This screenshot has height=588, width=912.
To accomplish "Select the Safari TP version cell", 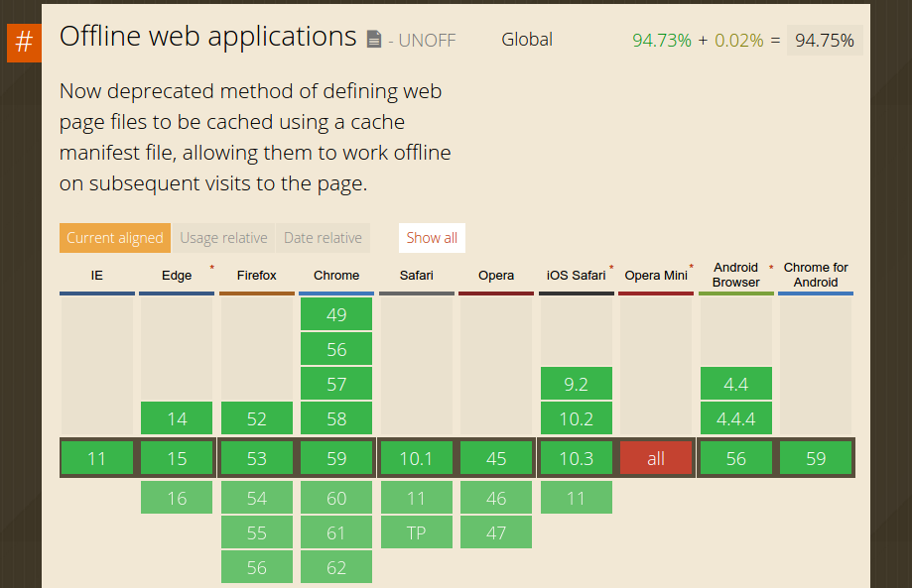I will tap(416, 532).
